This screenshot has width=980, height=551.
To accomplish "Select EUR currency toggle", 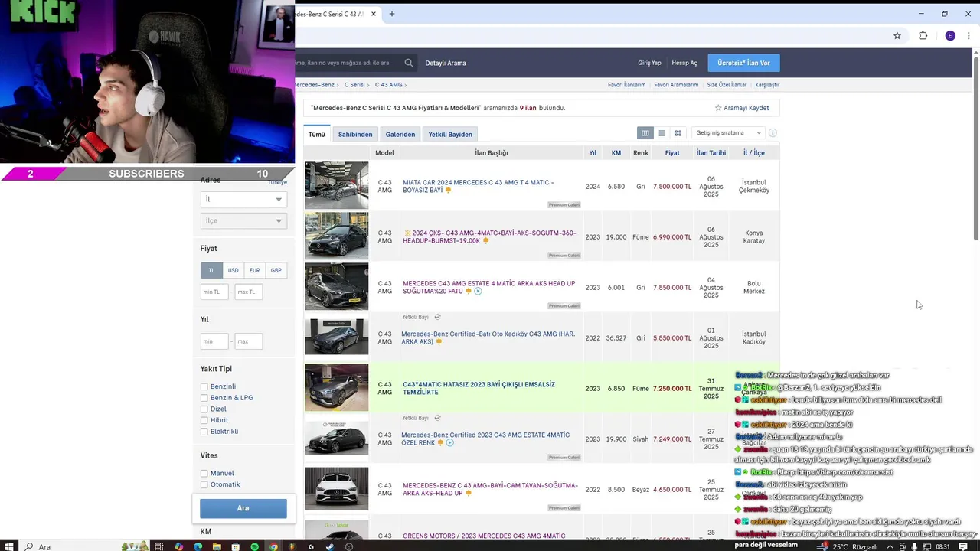I will pos(254,270).
